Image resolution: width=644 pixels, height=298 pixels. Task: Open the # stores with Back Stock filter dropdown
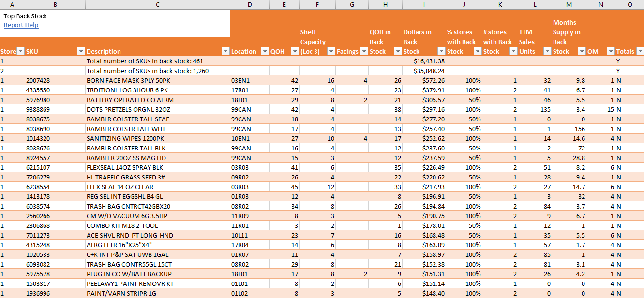point(513,51)
